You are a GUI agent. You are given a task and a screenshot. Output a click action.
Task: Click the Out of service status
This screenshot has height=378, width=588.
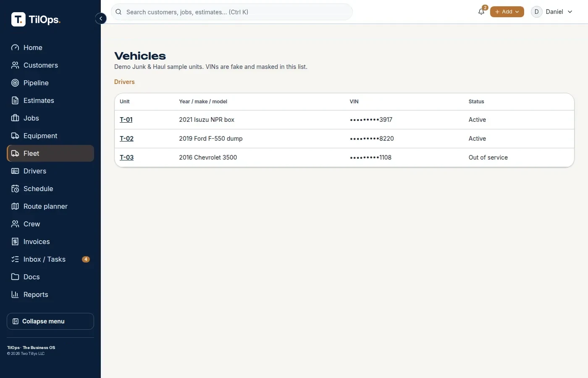[488, 157]
